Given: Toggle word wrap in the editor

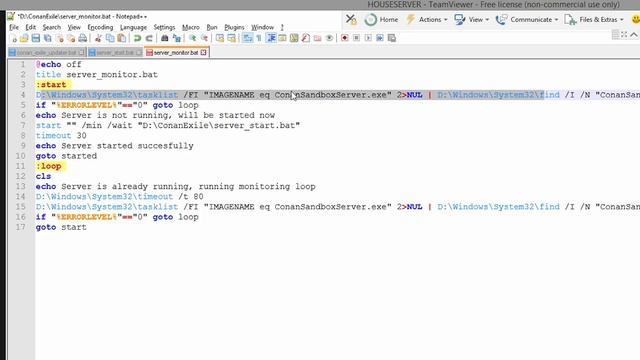Looking at the screenshot, I should pos(247,38).
